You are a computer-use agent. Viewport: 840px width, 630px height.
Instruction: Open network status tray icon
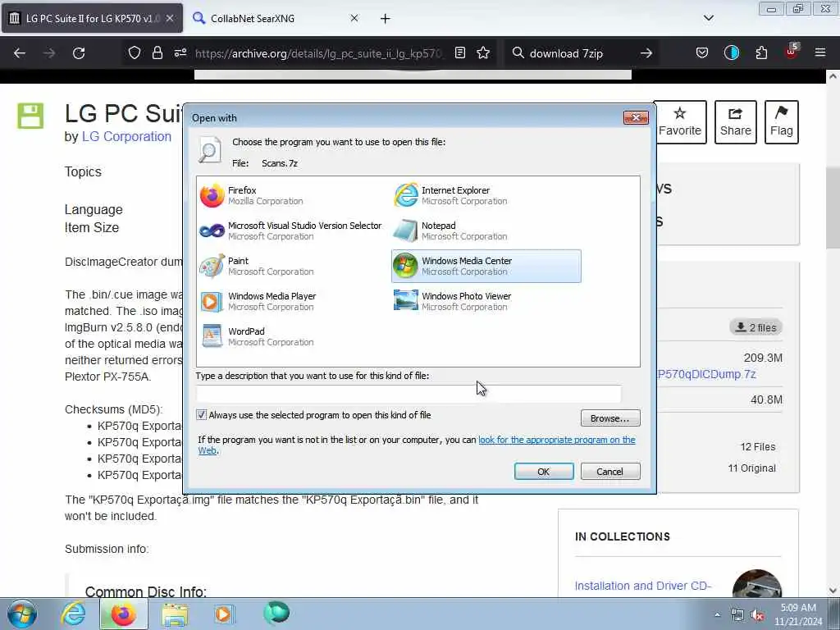click(737, 615)
